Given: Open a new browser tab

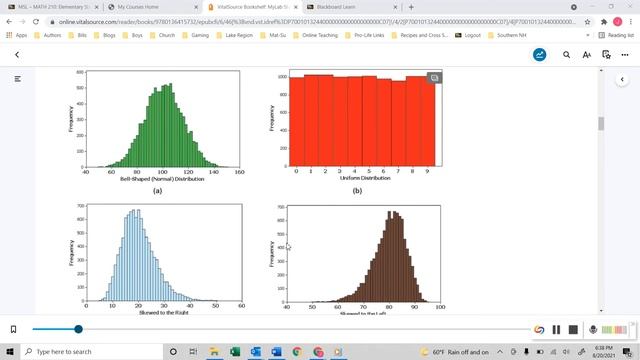Looking at the screenshot, I should 411,7.
